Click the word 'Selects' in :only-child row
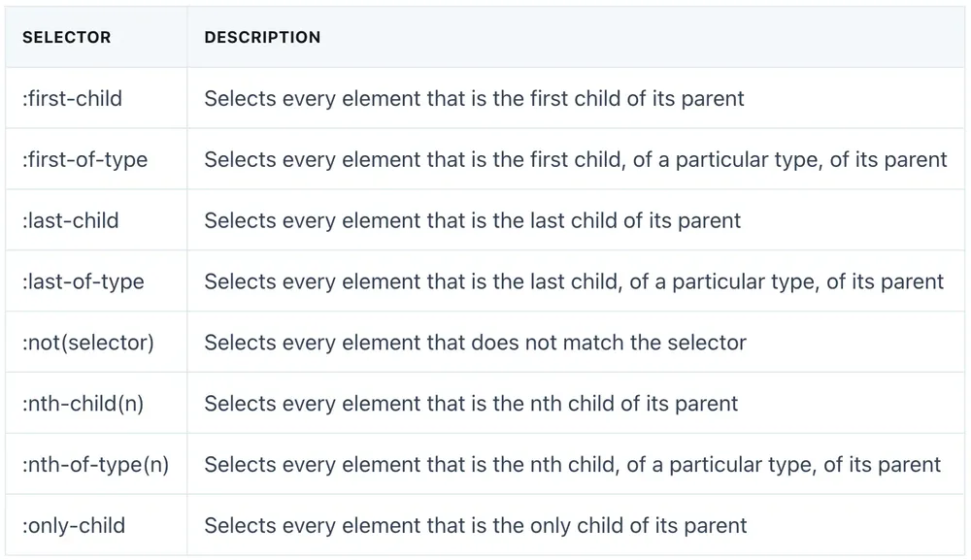Image resolution: width=971 pixels, height=560 pixels. (x=240, y=525)
